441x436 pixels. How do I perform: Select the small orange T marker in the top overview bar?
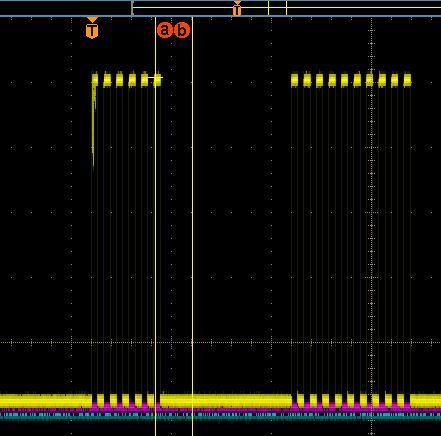[x=237, y=9]
